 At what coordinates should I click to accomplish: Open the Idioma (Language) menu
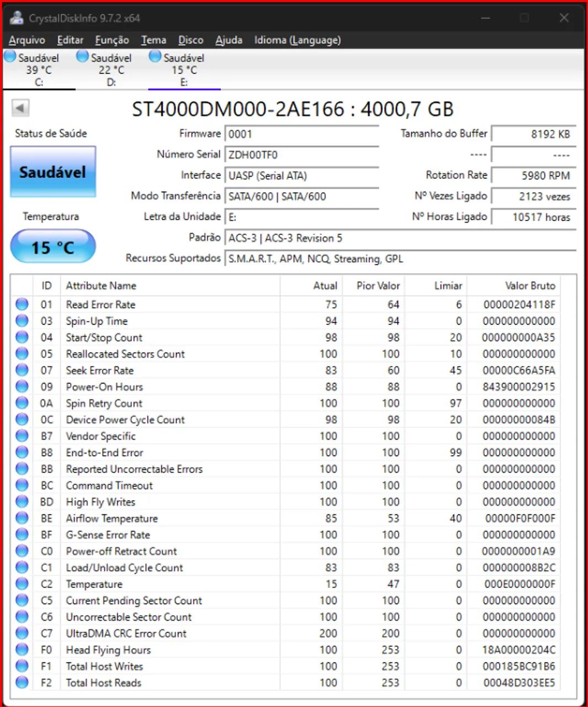pyautogui.click(x=297, y=40)
